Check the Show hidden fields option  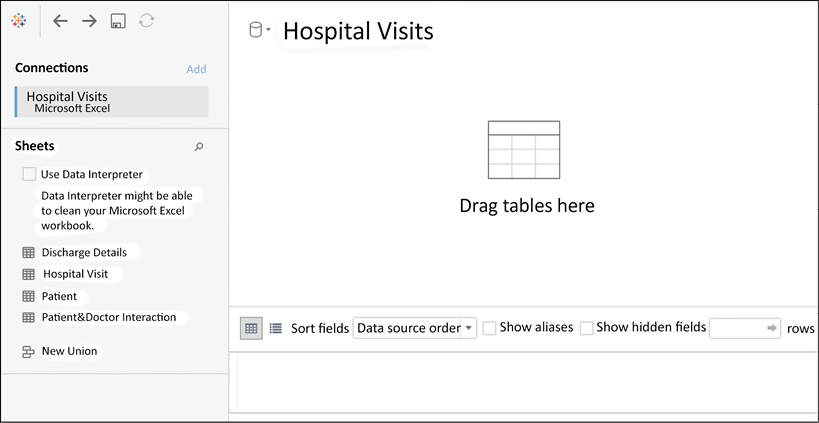pos(587,328)
